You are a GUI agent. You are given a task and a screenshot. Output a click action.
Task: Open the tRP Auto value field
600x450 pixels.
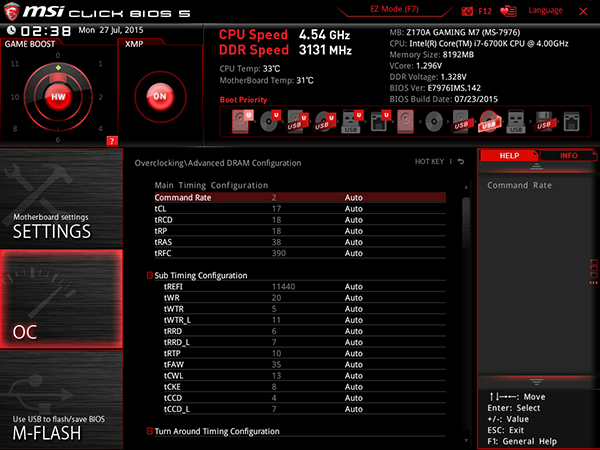[x=354, y=231]
